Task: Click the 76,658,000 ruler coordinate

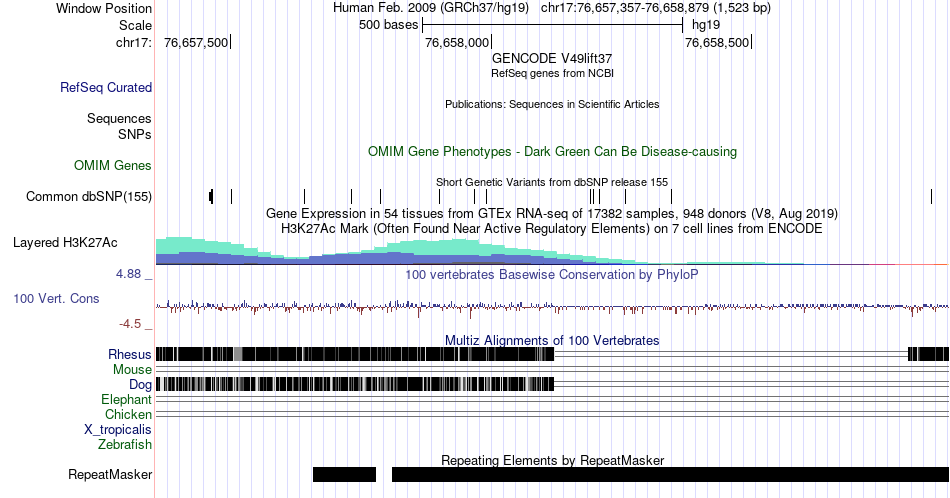Action: coord(457,42)
